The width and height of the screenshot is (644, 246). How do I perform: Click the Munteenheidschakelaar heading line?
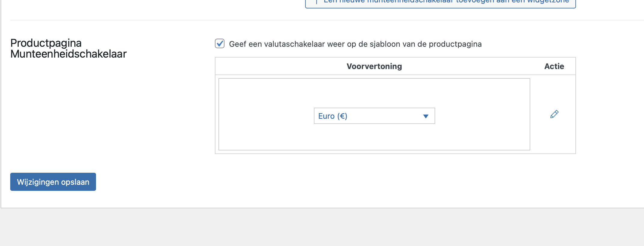(x=69, y=54)
